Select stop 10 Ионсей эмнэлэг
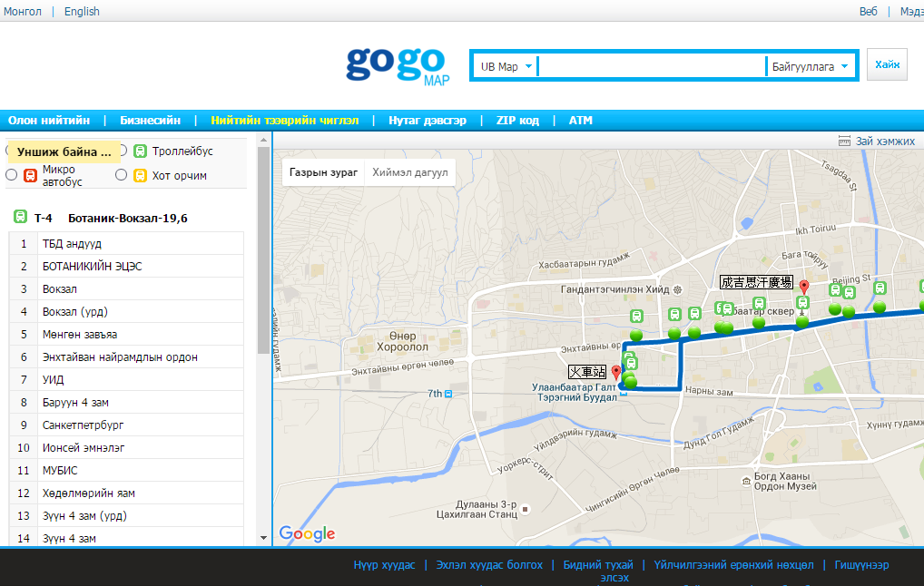924x586 pixels. click(x=127, y=447)
